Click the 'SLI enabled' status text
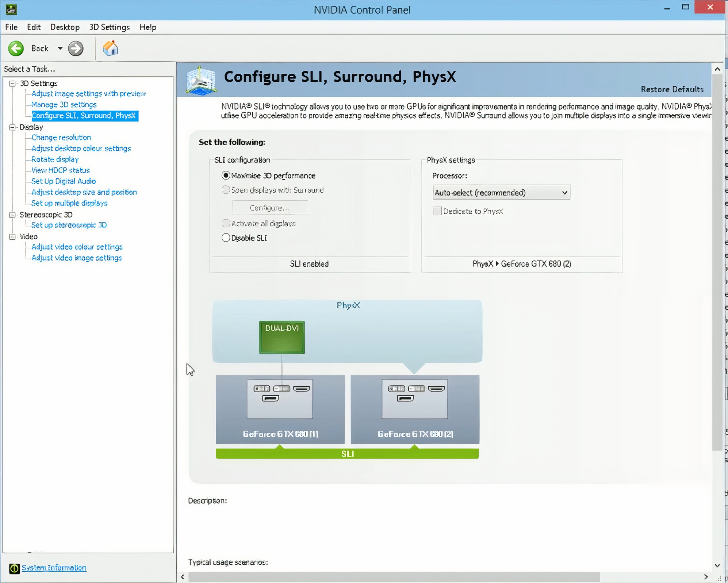Image resolution: width=728 pixels, height=583 pixels. pyautogui.click(x=309, y=264)
